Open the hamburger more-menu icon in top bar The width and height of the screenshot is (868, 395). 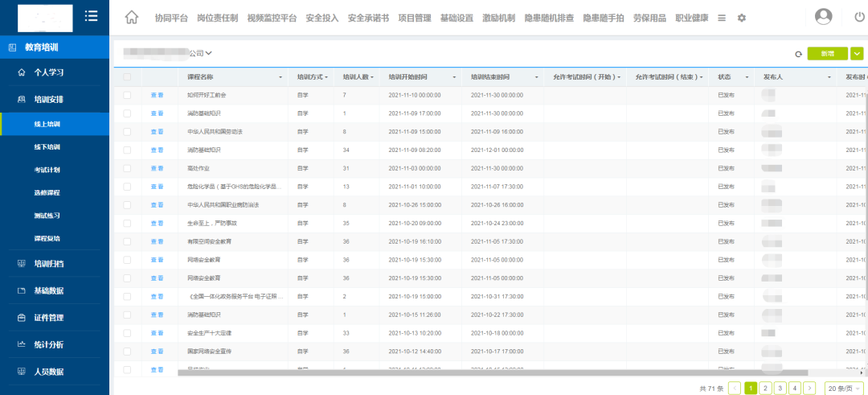tap(722, 18)
